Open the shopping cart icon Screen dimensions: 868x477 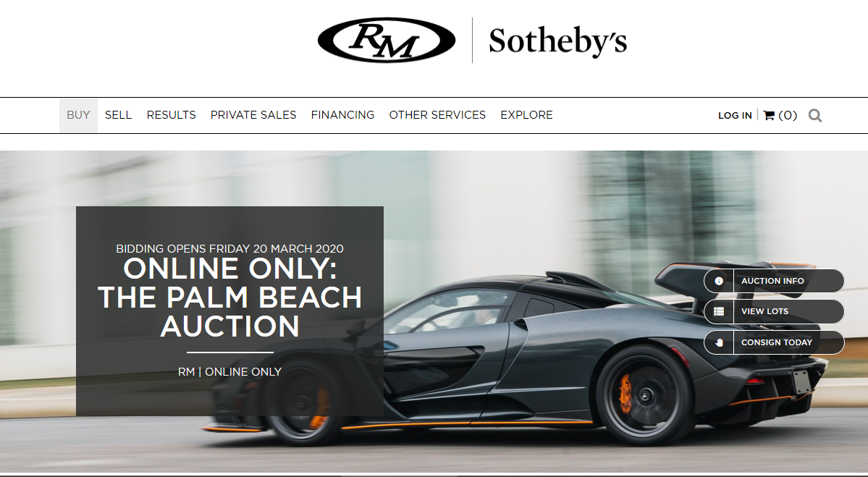coord(768,115)
